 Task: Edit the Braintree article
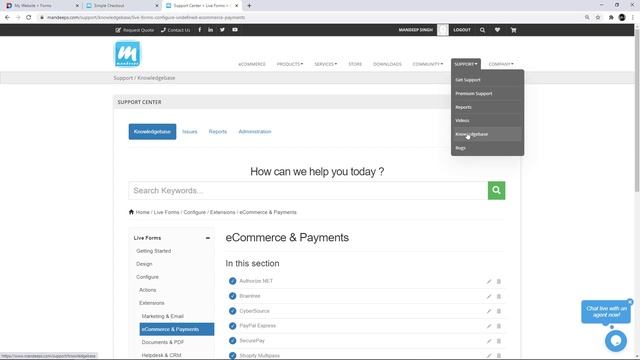pyautogui.click(x=489, y=296)
